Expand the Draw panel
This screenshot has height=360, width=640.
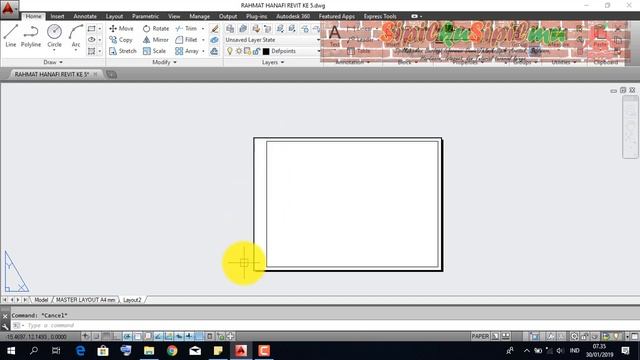click(53, 62)
